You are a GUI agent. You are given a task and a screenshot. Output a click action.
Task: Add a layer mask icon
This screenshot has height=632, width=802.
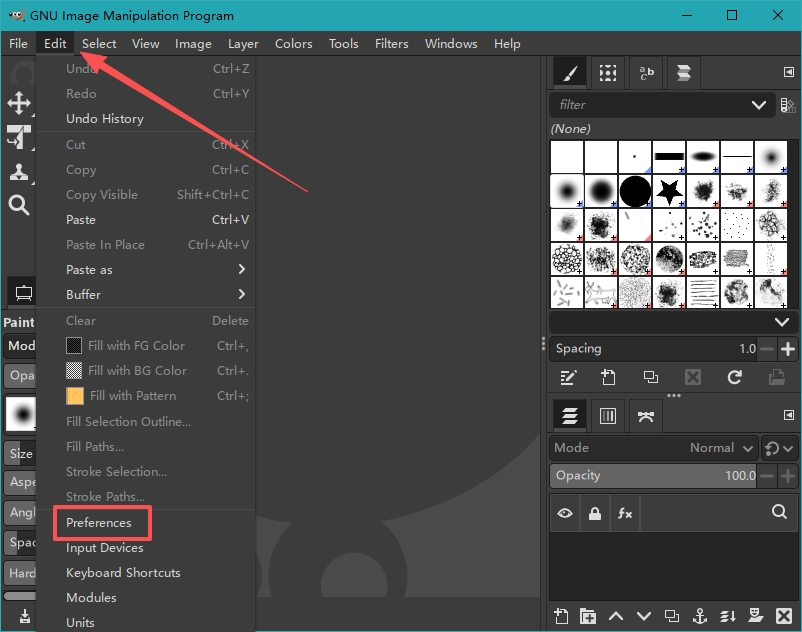click(755, 616)
